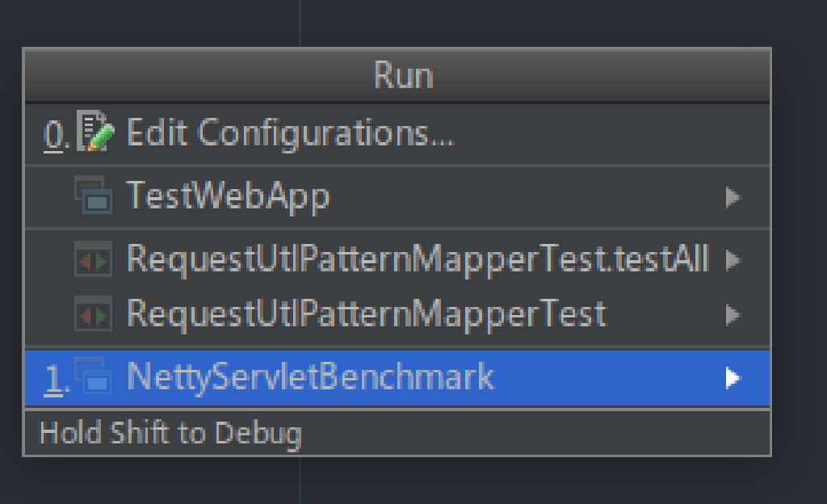Click the Edit Configurations pencil icon
Viewport: 827px width, 504px height.
tap(96, 133)
